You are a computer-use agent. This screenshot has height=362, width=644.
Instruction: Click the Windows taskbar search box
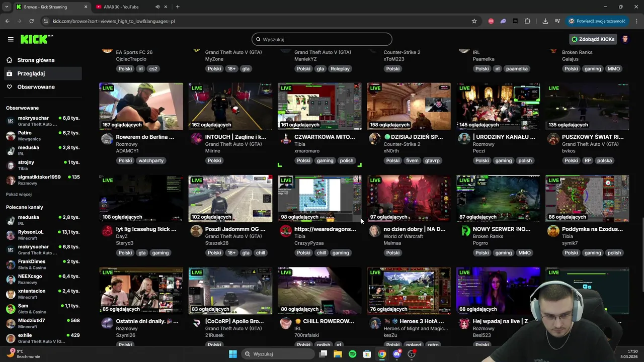point(279,354)
